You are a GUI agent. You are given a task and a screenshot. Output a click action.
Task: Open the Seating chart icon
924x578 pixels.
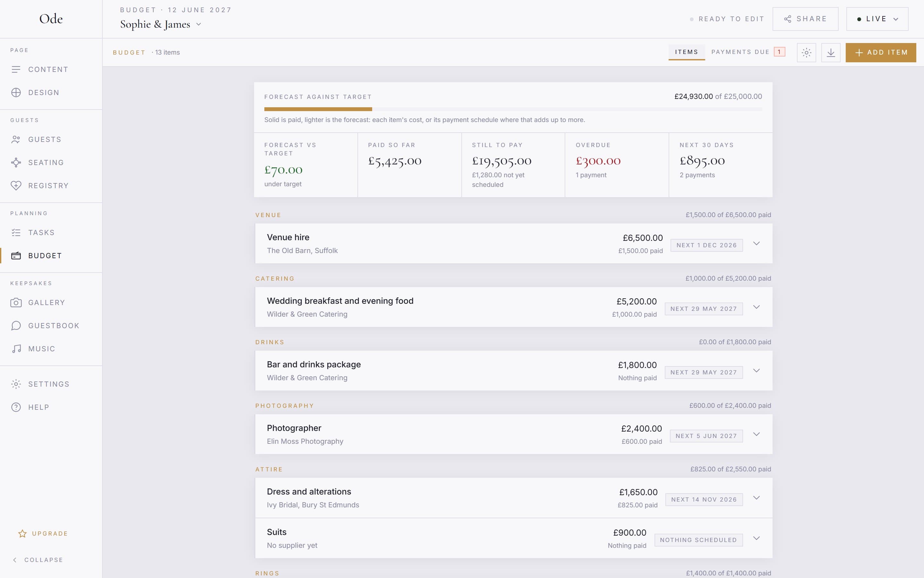(16, 162)
